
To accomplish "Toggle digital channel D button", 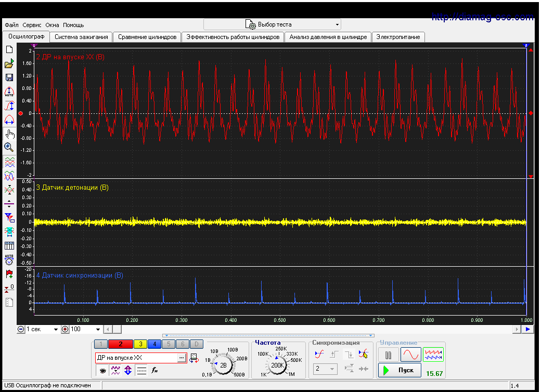I will click(196, 344).
